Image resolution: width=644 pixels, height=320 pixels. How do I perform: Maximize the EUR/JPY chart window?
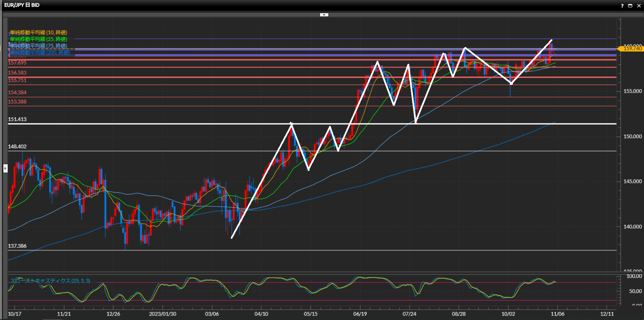pos(630,6)
